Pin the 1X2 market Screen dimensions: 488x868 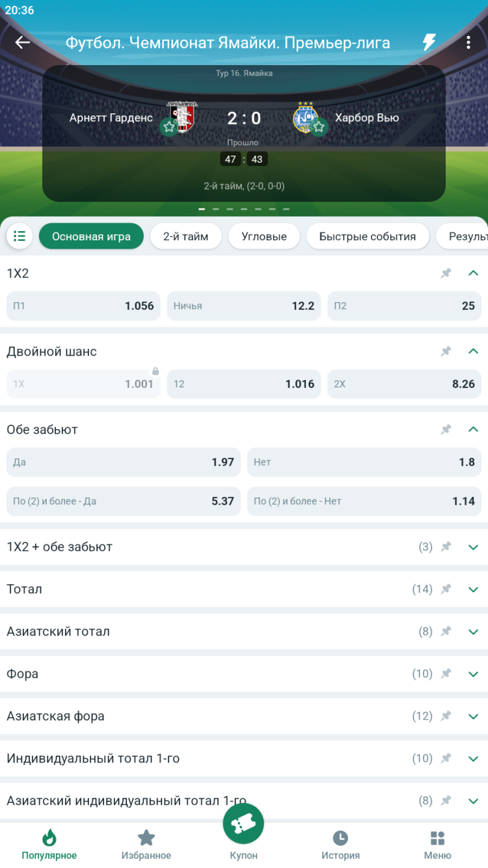(446, 273)
